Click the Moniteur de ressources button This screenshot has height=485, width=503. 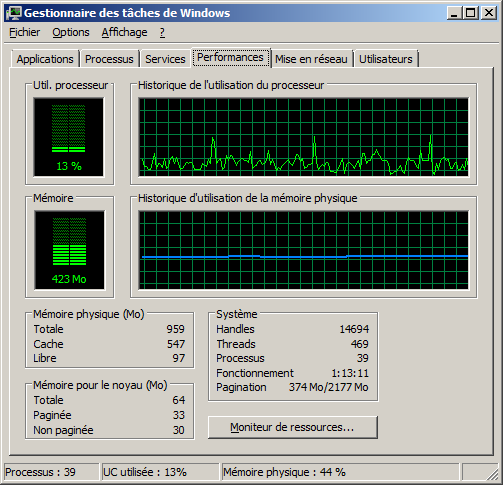pyautogui.click(x=292, y=427)
